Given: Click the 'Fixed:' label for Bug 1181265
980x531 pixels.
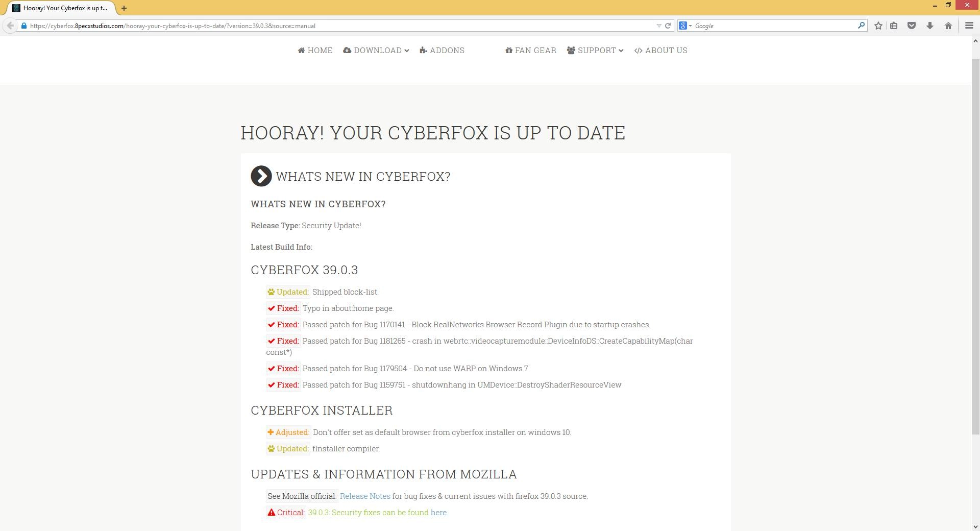Looking at the screenshot, I should click(x=283, y=341).
